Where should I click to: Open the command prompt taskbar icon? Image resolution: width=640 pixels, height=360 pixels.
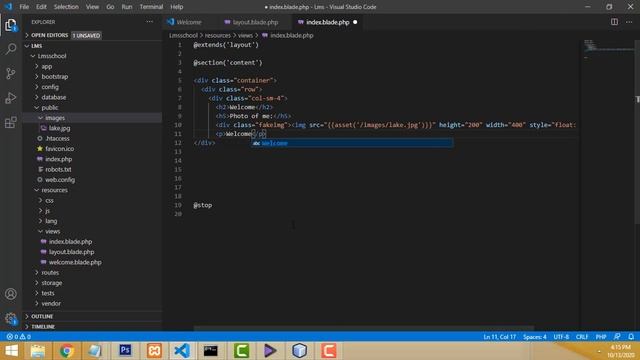[x=211, y=351]
